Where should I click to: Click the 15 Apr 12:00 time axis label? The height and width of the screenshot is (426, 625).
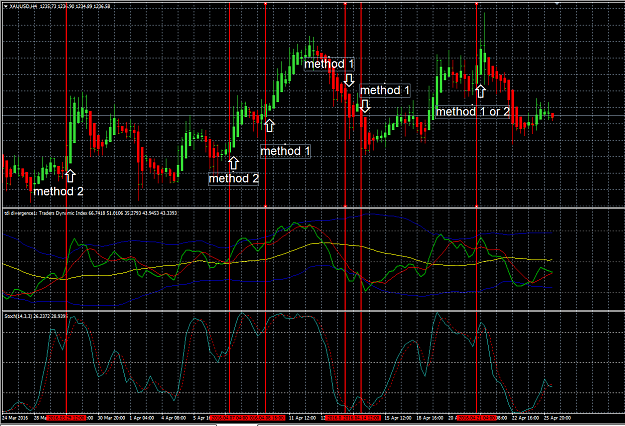398,418
